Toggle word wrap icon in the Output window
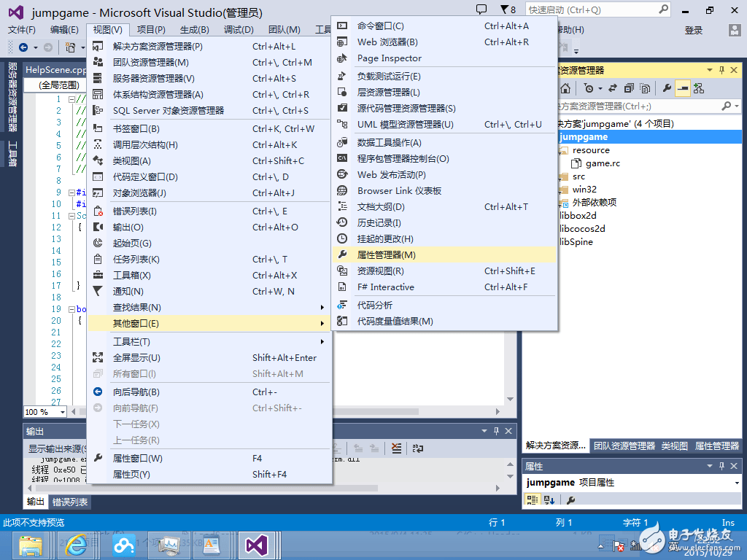This screenshot has height=560, width=747. (x=418, y=447)
